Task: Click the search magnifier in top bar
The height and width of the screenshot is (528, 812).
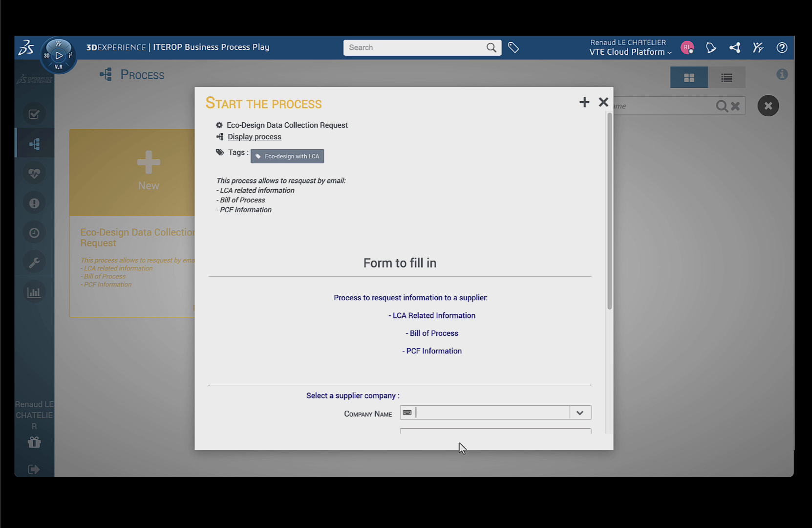Action: point(491,47)
